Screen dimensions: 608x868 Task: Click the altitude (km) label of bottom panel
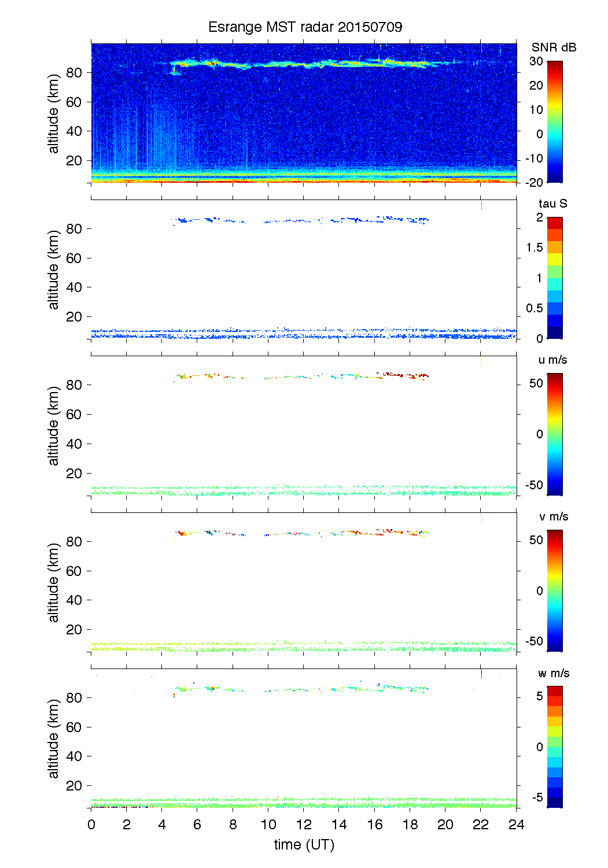coord(54,738)
